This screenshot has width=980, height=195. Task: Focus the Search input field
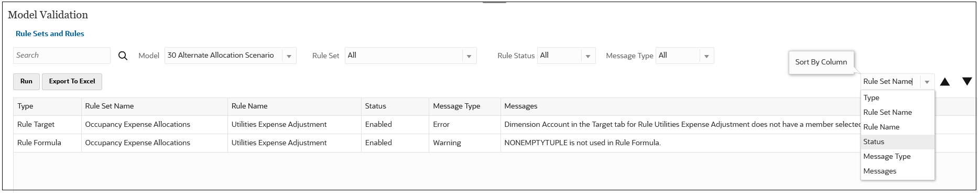pos(62,56)
